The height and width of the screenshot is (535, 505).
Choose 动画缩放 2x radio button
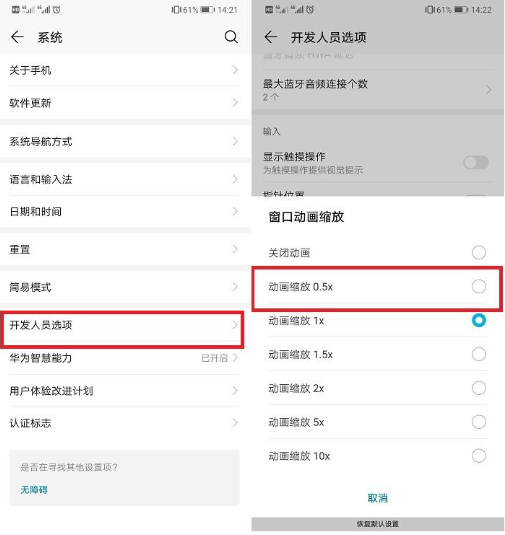click(x=479, y=388)
